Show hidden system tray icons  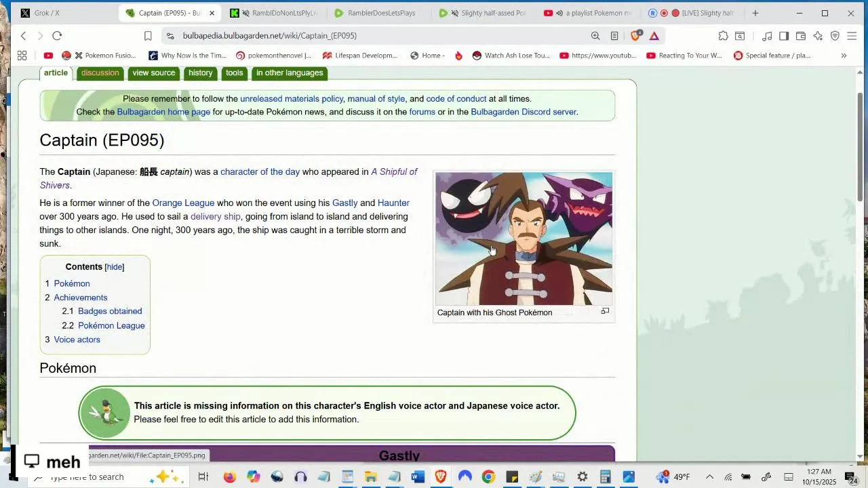coord(709,477)
